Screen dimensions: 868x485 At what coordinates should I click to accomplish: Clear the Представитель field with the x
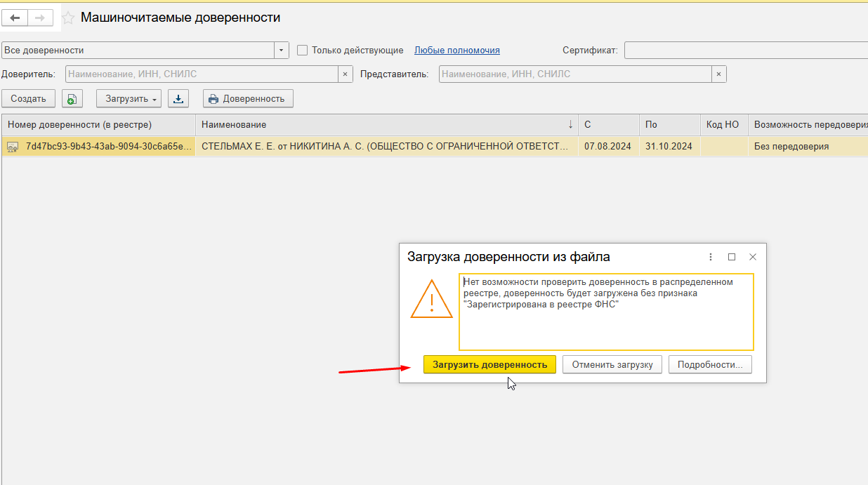[x=718, y=74]
